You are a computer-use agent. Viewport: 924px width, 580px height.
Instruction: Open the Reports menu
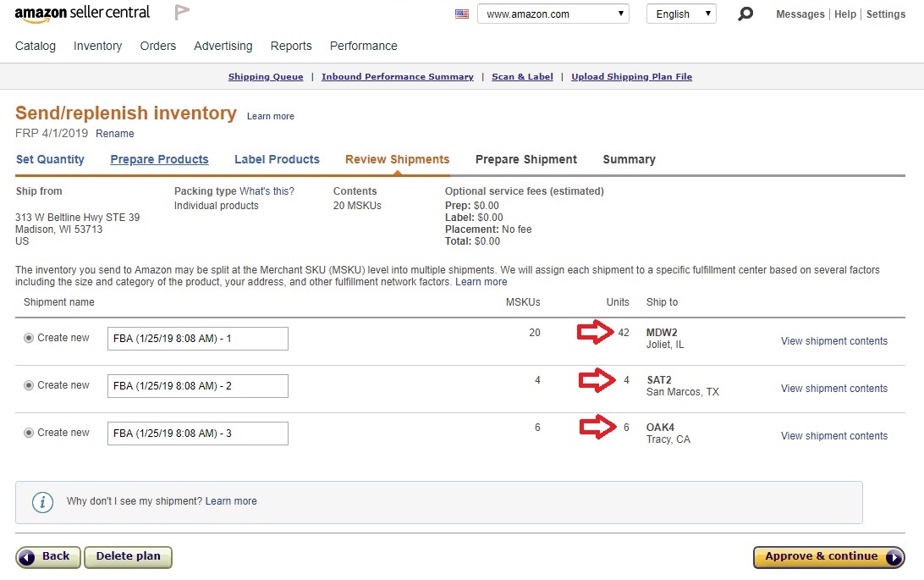291,46
